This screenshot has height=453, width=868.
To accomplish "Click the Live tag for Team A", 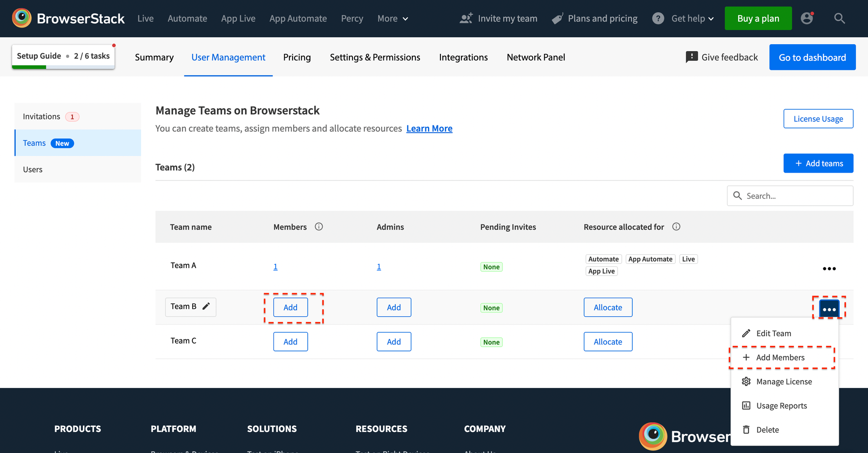I will (x=688, y=259).
